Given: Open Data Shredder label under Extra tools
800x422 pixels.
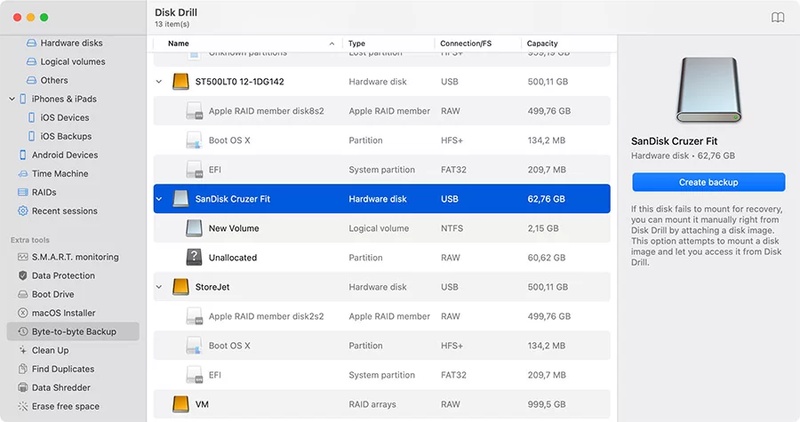Looking at the screenshot, I should [x=61, y=387].
